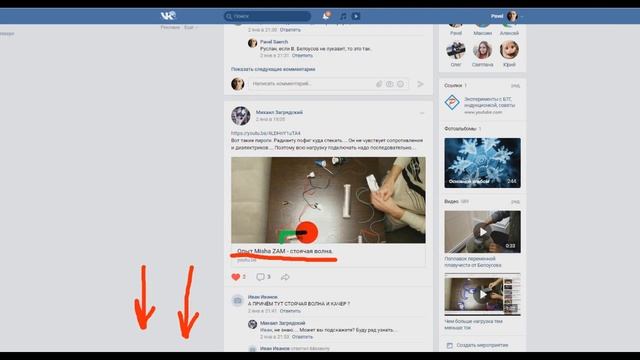Expand the 'Ещё' footer dropdown
The width and height of the screenshot is (640, 360).
pos(190,27)
